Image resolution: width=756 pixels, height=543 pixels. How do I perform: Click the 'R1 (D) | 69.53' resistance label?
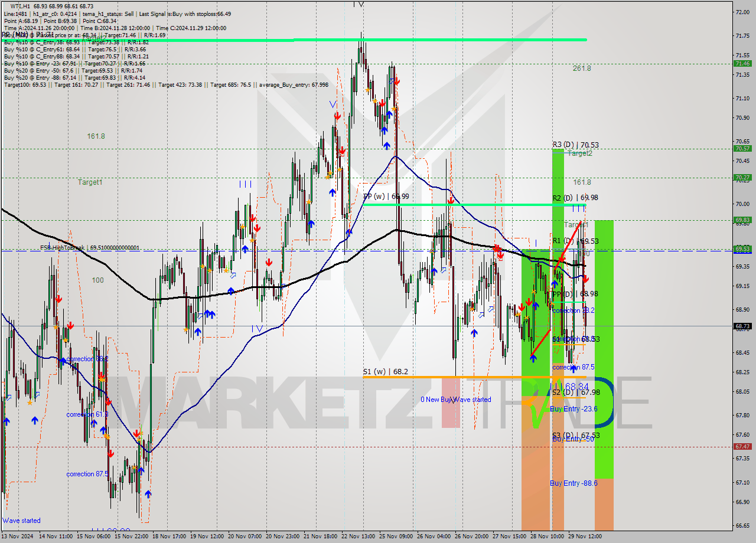(x=576, y=241)
